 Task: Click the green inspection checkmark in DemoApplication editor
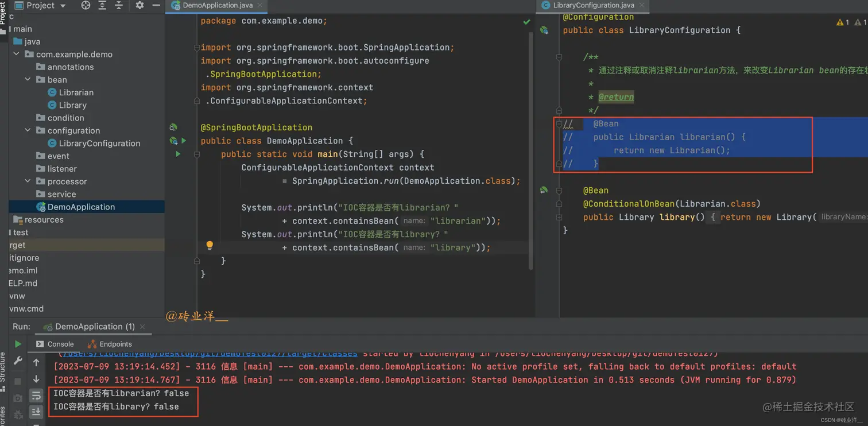click(x=526, y=22)
